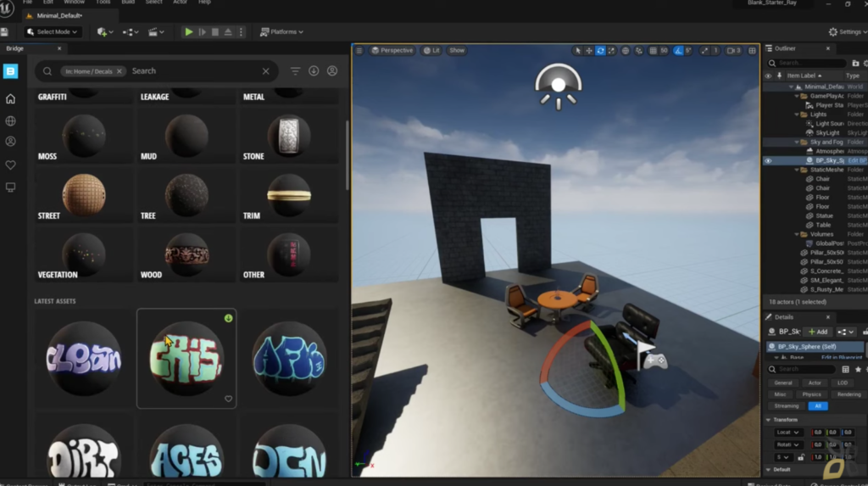Viewport: 868px width, 486px height.
Task: Clear the Bridge search field with X
Action: [265, 71]
